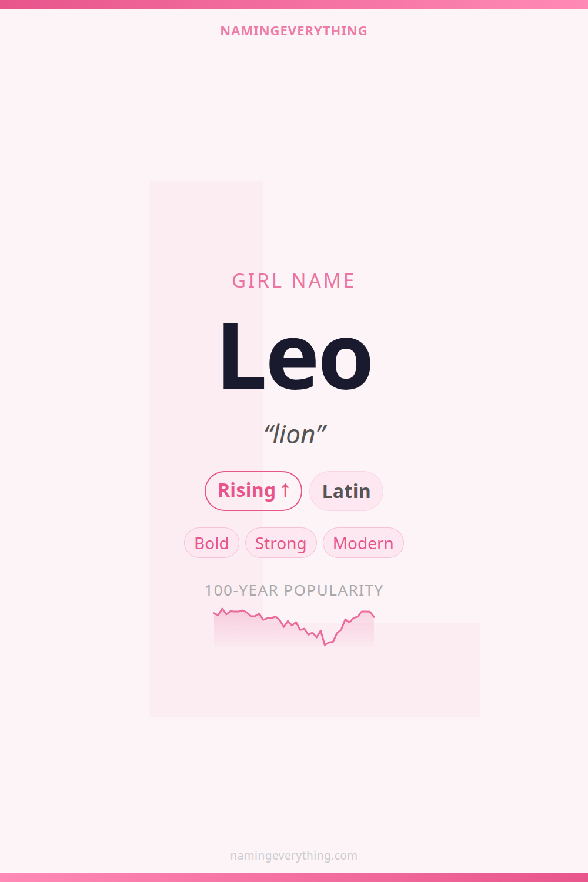Visit the namingeverything.com footer link
Image resolution: width=588 pixels, height=882 pixels.
(x=293, y=856)
